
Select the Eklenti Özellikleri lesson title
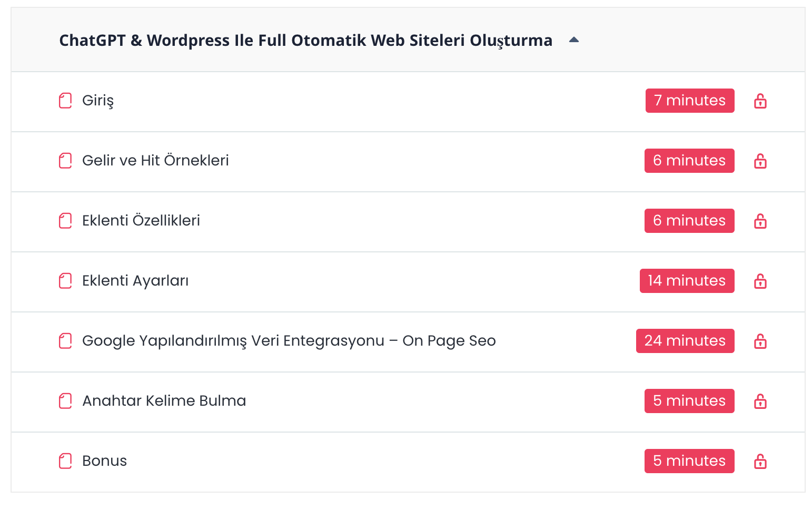141,220
